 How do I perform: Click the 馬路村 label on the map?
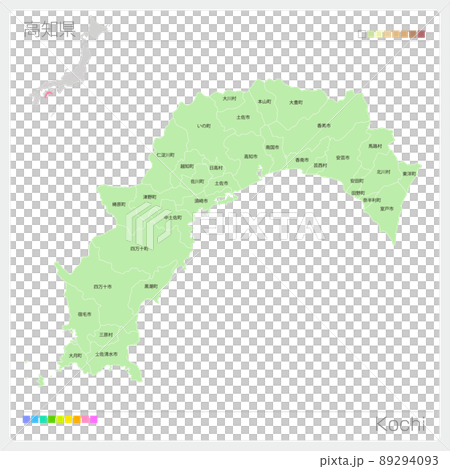[375, 146]
